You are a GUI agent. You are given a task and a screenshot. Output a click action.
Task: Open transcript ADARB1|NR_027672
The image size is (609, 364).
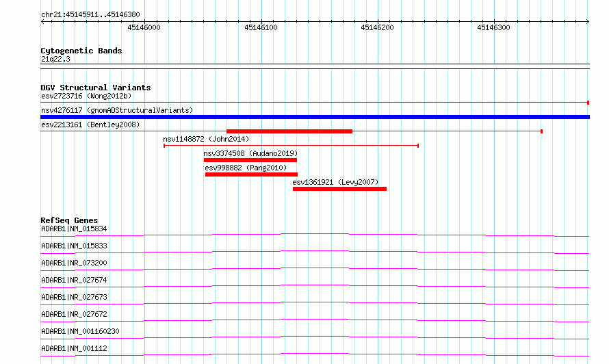[x=74, y=314]
